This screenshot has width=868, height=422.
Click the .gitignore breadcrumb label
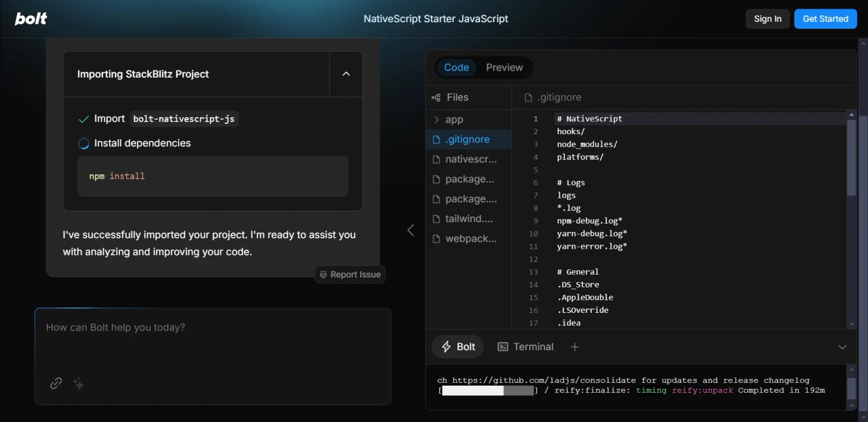559,98
